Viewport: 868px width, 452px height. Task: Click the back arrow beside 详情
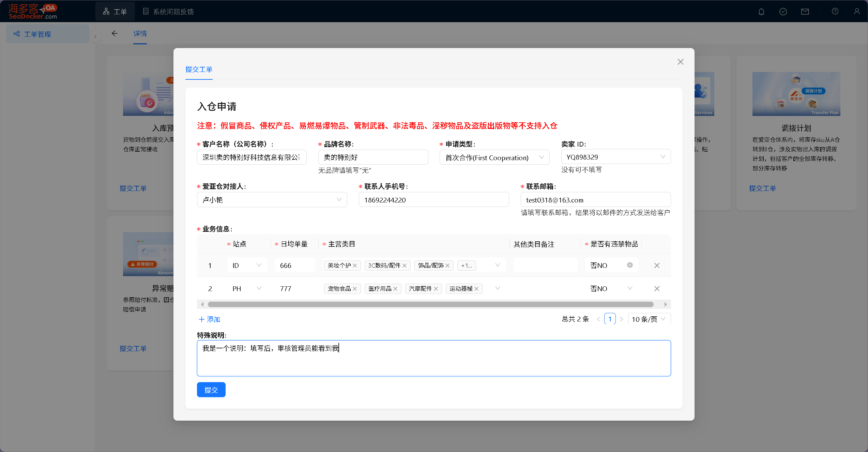[x=115, y=33]
